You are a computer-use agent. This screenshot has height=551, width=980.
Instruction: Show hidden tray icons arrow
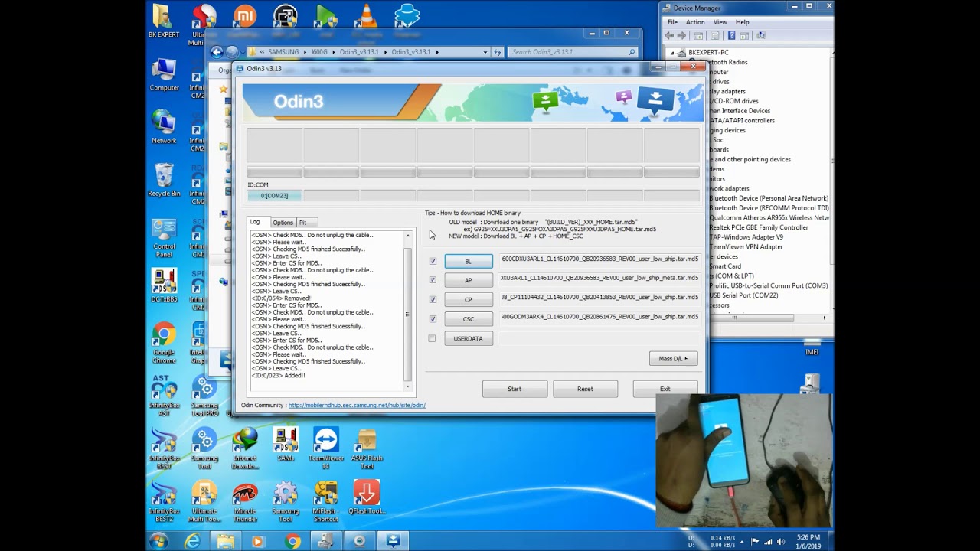(x=740, y=541)
